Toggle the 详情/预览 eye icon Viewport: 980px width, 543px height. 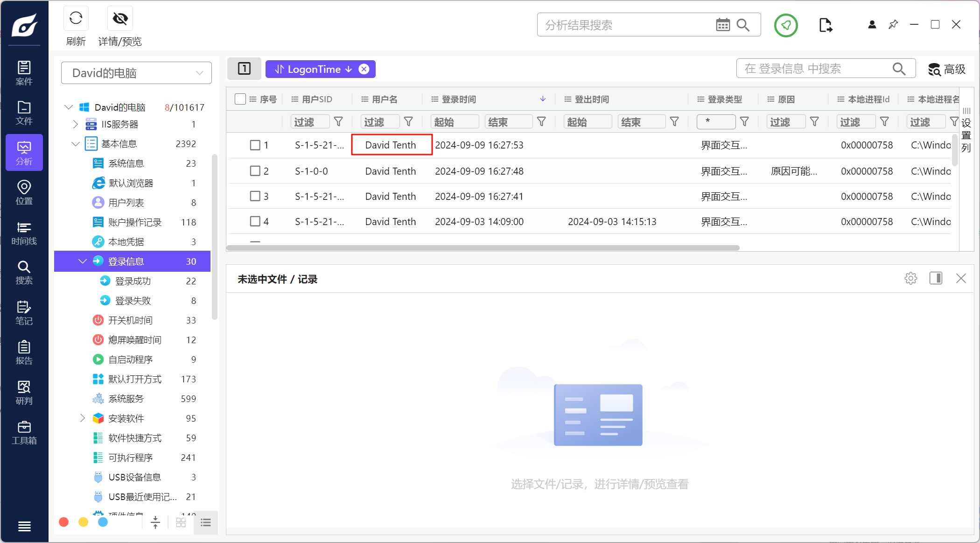[120, 19]
